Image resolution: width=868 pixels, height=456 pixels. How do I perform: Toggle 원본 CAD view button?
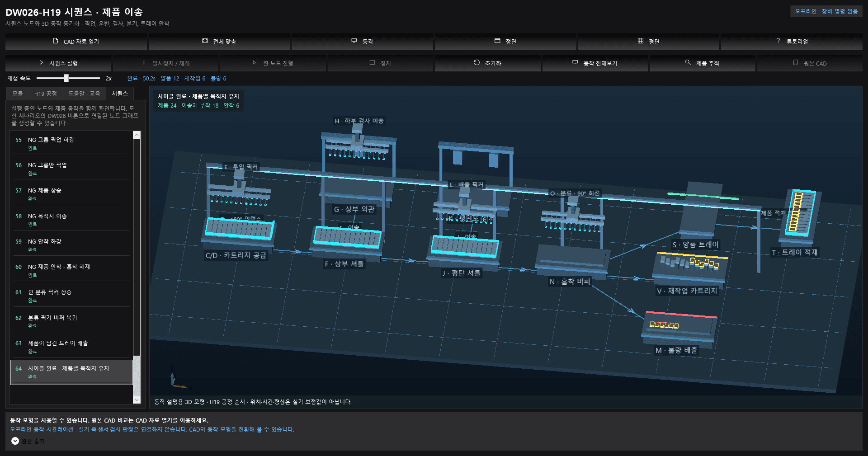coord(810,63)
